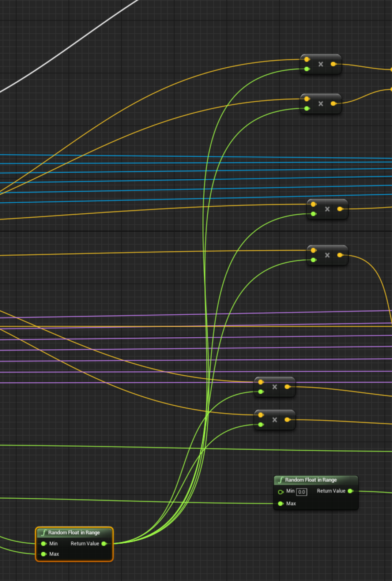Viewport: 392px width, 581px height.
Task: Click output pin of second-from-top multiply node
Action: 333,104
